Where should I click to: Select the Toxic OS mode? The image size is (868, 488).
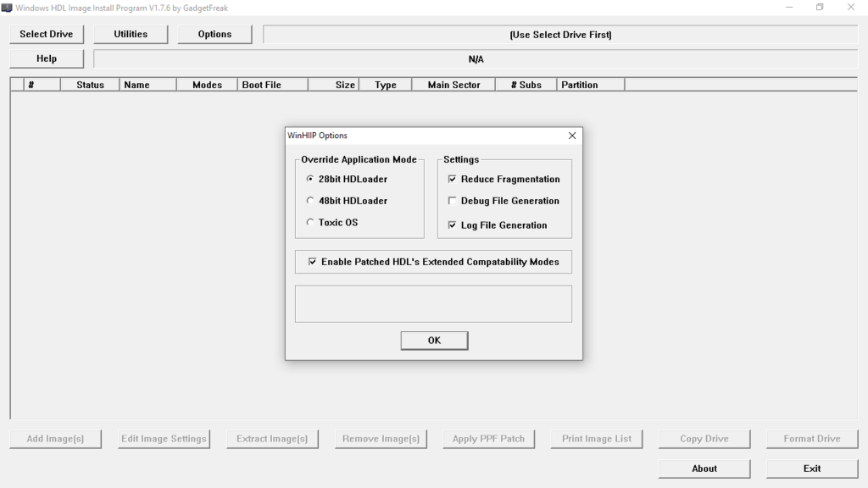tap(309, 221)
